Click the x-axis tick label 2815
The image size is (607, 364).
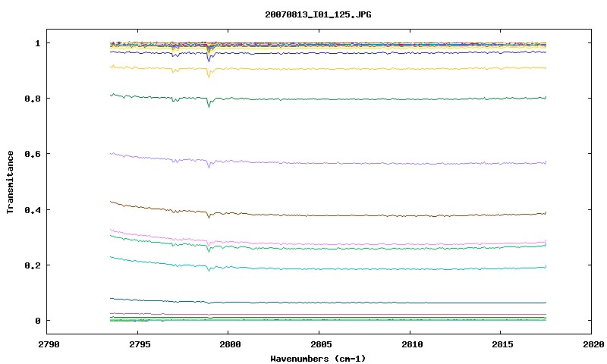502,344
